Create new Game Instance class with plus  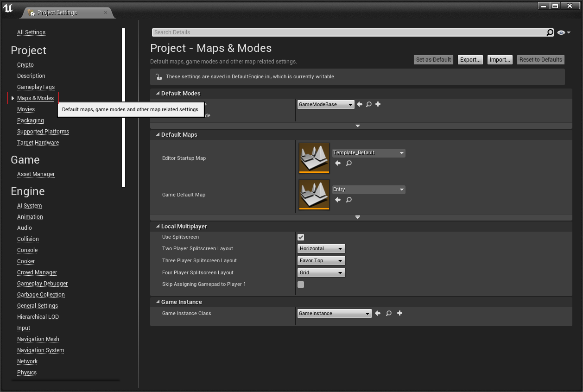[x=399, y=313]
